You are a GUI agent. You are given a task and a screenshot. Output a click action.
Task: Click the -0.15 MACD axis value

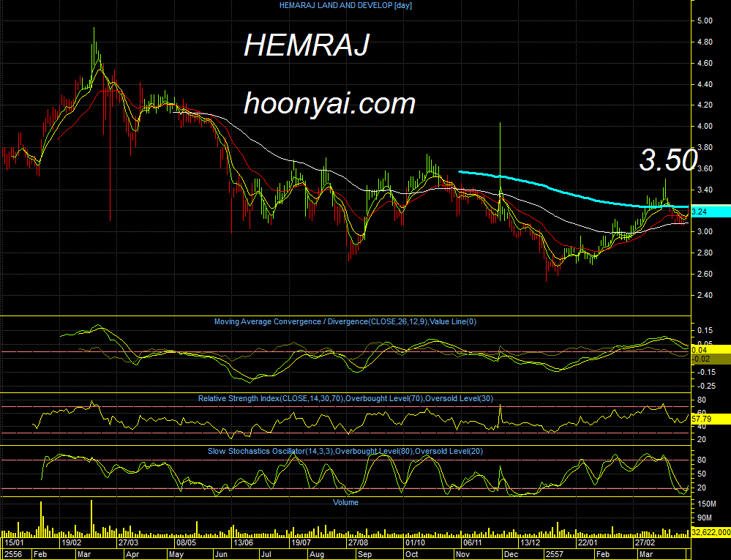(x=706, y=372)
